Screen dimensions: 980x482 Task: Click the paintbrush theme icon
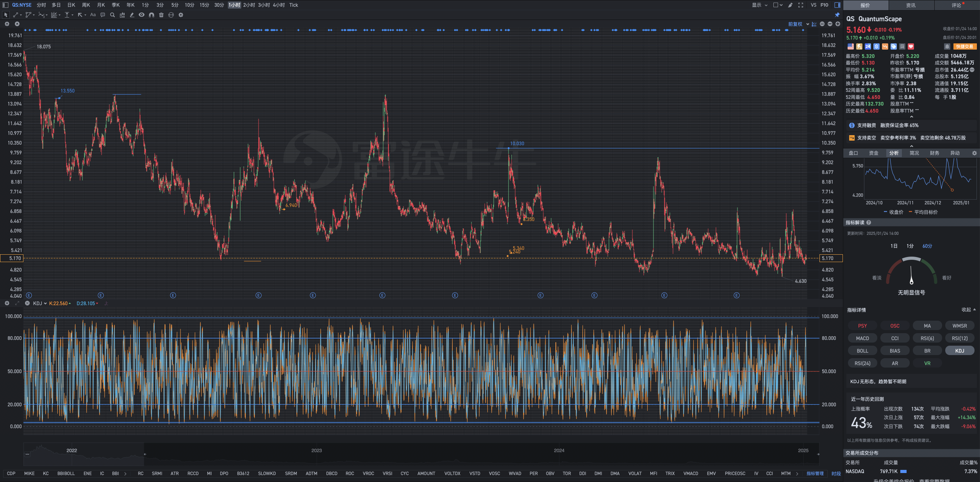point(790,5)
